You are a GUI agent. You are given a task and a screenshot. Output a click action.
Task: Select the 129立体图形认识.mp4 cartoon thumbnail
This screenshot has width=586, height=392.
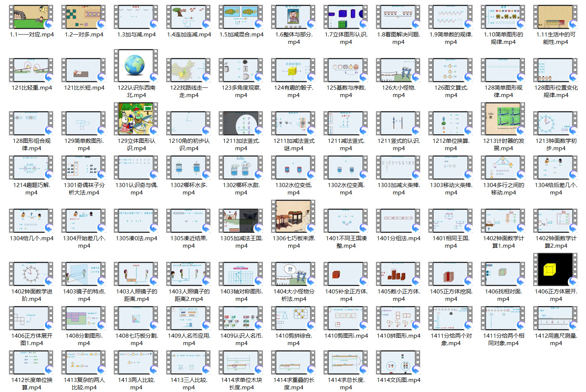136,119
